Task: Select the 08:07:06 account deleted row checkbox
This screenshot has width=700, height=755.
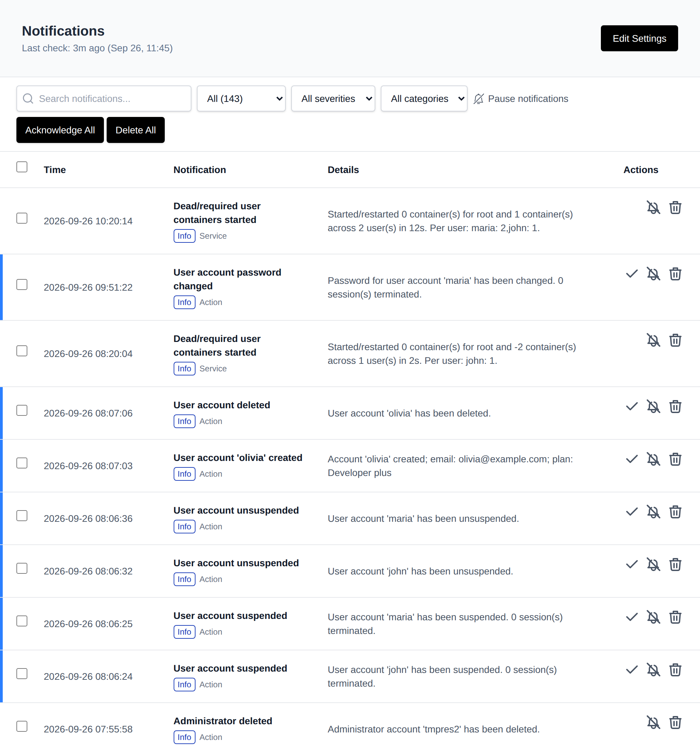Action: 22,410
